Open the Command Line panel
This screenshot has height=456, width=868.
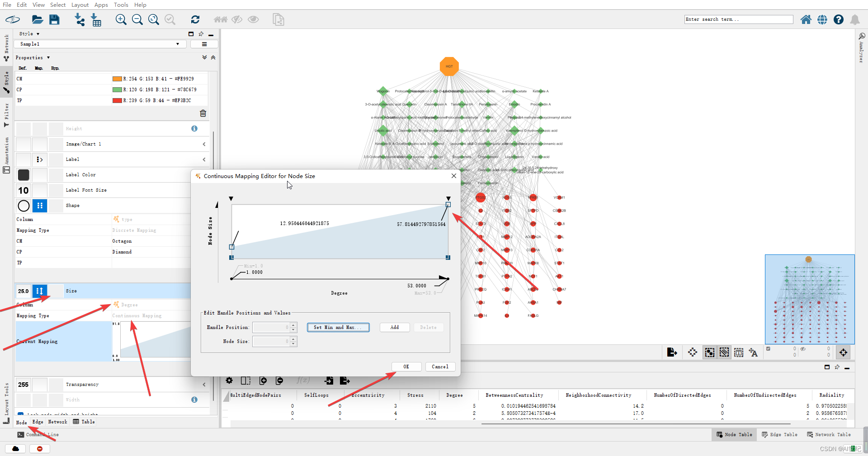coord(38,434)
